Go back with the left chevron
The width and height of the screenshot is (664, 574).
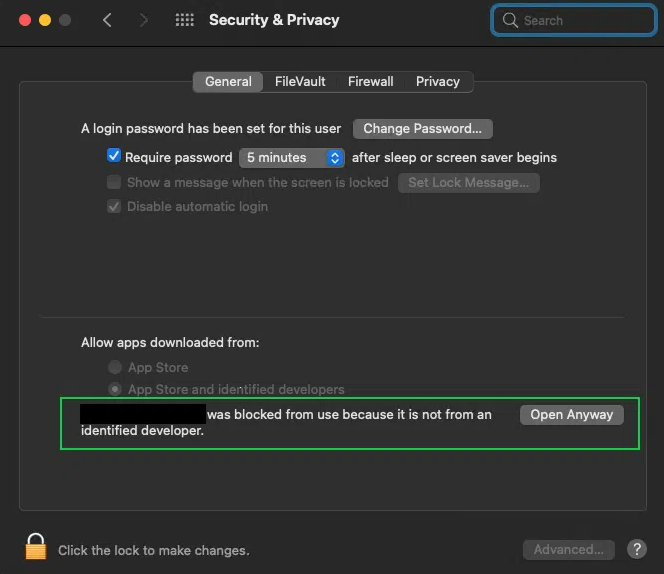pos(108,20)
